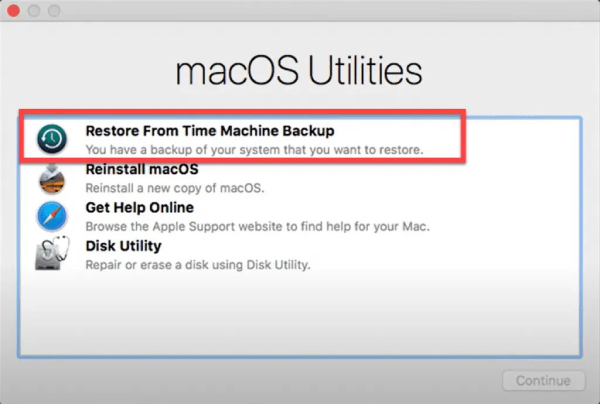Click the 'You have a backup of your system' description
The height and width of the screenshot is (404, 600).
254,149
